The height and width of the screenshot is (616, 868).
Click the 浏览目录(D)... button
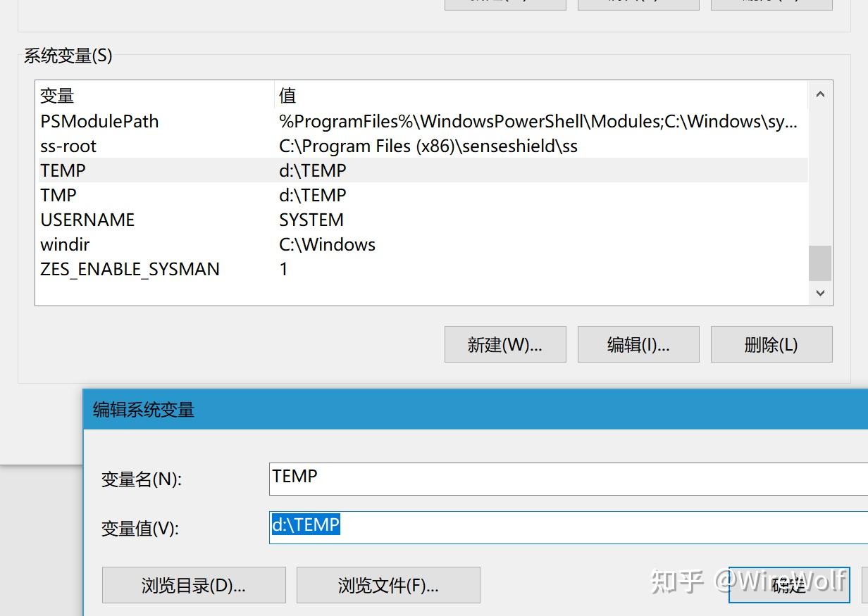(x=194, y=585)
